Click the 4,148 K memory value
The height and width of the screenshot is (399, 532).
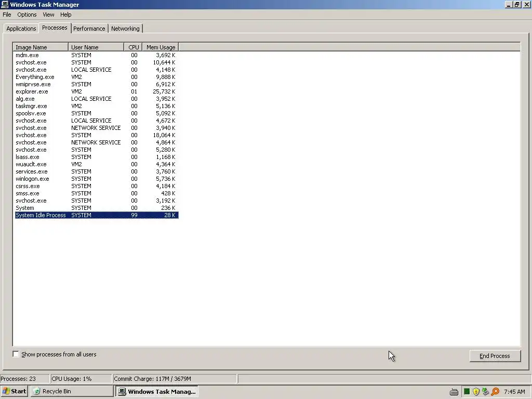tap(166, 70)
